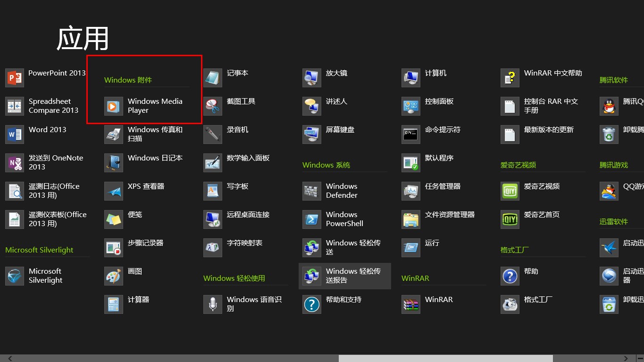Image resolution: width=644 pixels, height=362 pixels.
Task: Open the 运行 run dialog icon
Action: point(411,248)
